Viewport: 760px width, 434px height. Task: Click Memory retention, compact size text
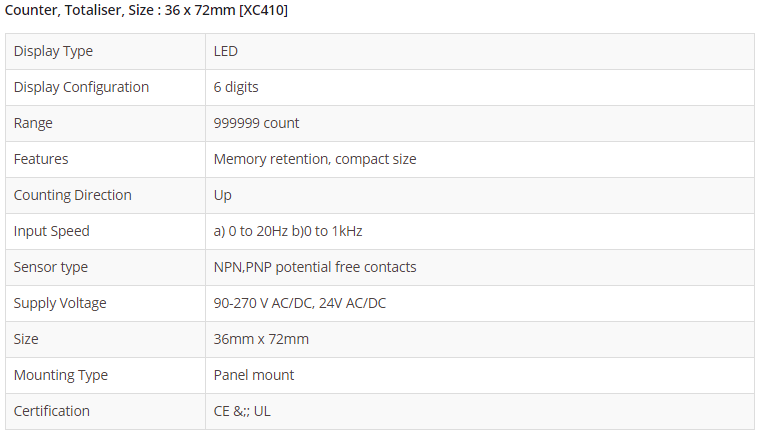(315, 159)
